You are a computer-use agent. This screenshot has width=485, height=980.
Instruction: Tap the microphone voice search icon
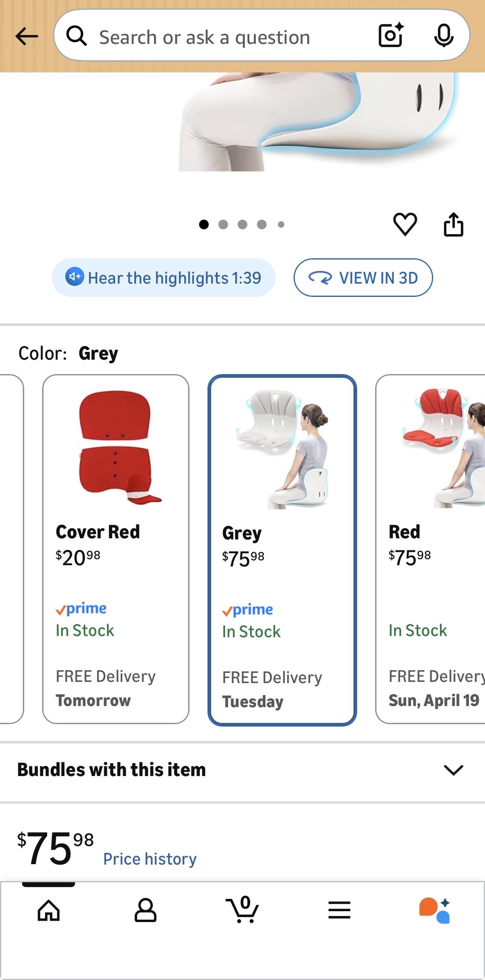click(443, 36)
